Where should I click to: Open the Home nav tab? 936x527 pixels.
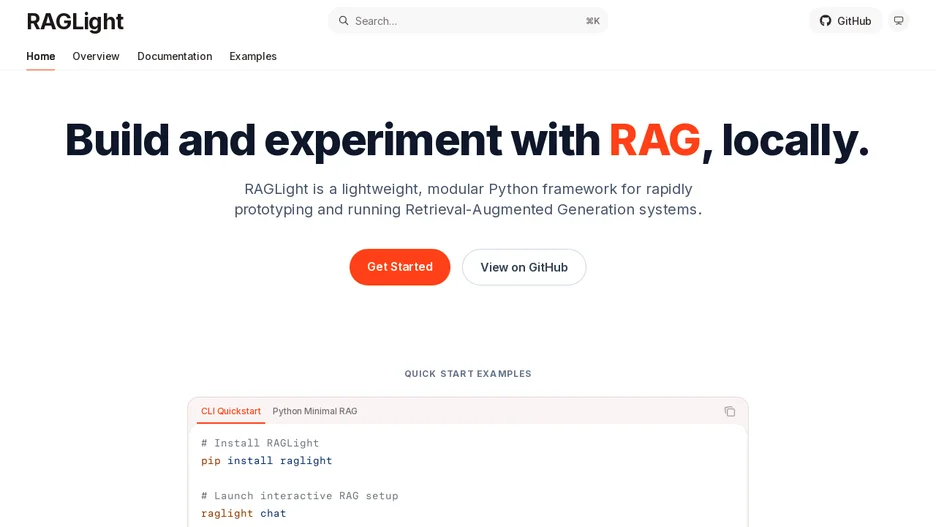[41, 56]
